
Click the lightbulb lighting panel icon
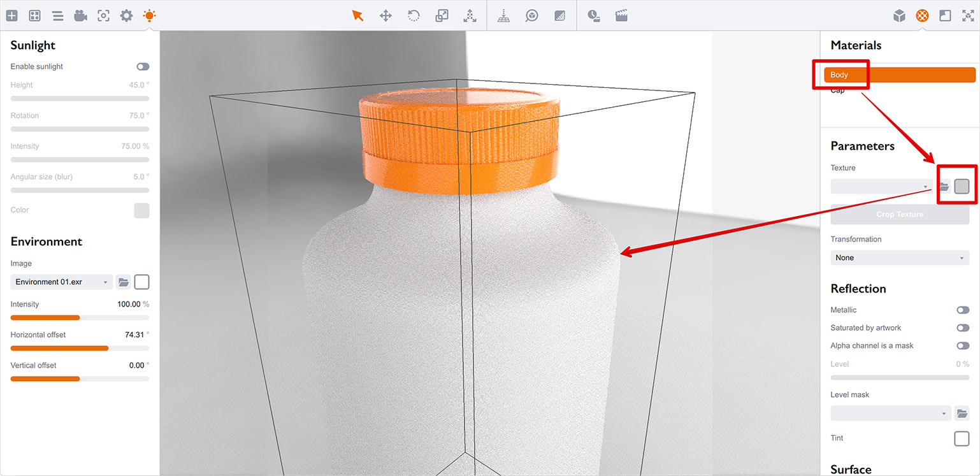[x=149, y=15]
